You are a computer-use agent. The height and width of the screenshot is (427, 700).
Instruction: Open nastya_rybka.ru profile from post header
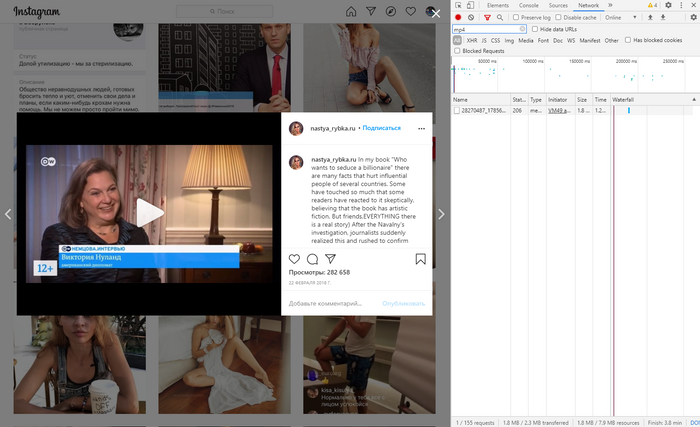pos(333,129)
